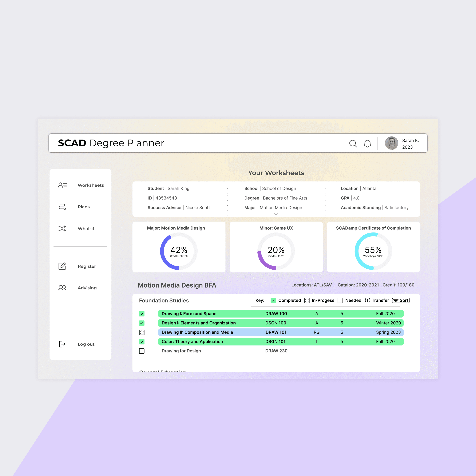Click the Worksheets sidebar icon

tap(62, 185)
